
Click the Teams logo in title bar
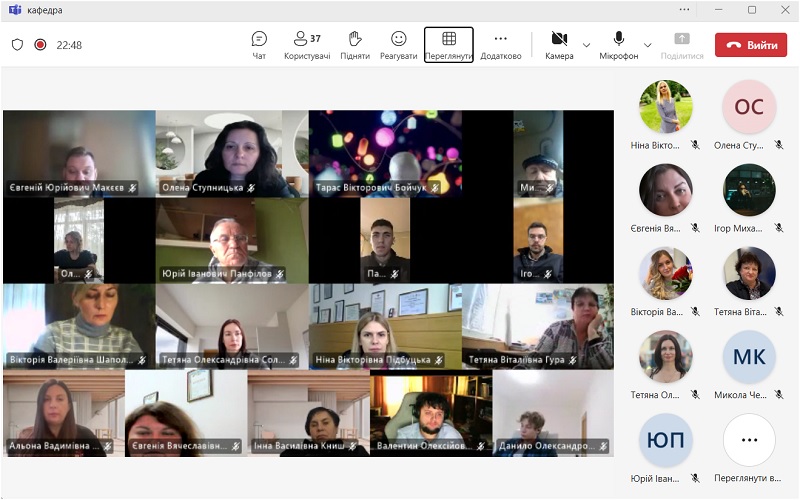[x=15, y=10]
